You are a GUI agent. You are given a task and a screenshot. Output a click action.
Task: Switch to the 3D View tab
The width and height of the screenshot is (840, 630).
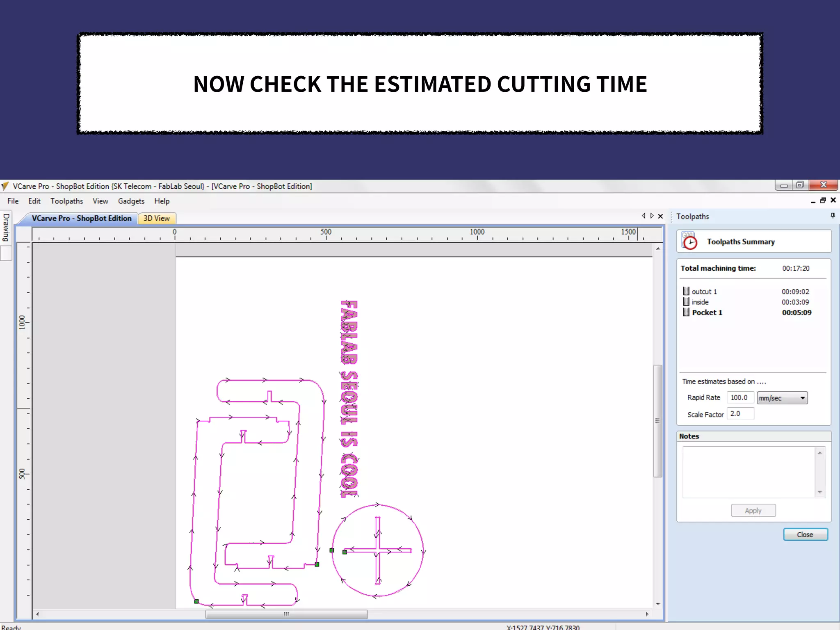click(156, 218)
